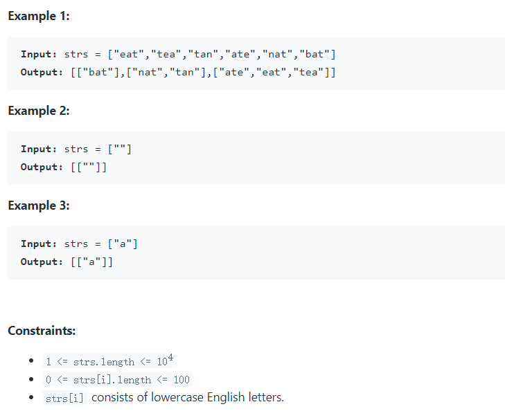
Task: Click the Example 2 output line
Action: click(64, 167)
